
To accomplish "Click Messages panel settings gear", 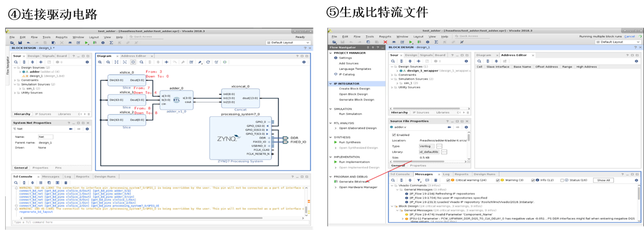I will [x=636, y=180].
